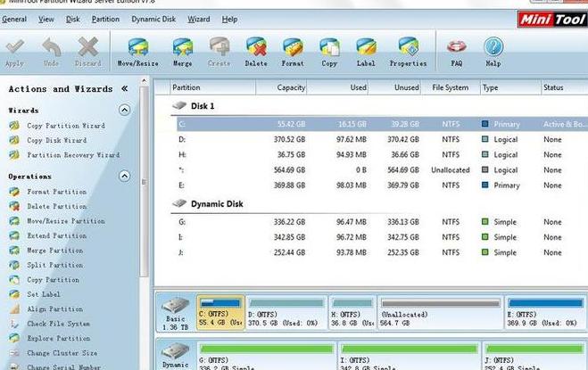Image resolution: width=588 pixels, height=370 pixels.
Task: Click the Create partition icon
Action: click(x=219, y=52)
